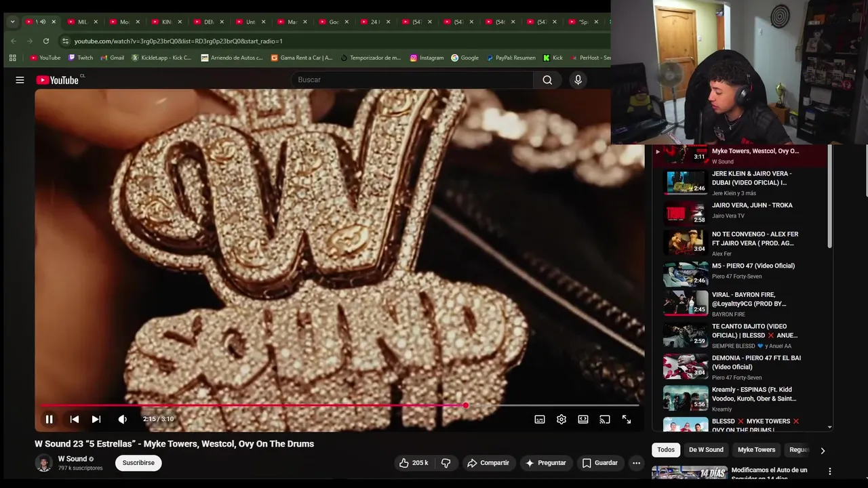Open the player settings gear
Viewport: 868px width, 488px height.
click(561, 420)
